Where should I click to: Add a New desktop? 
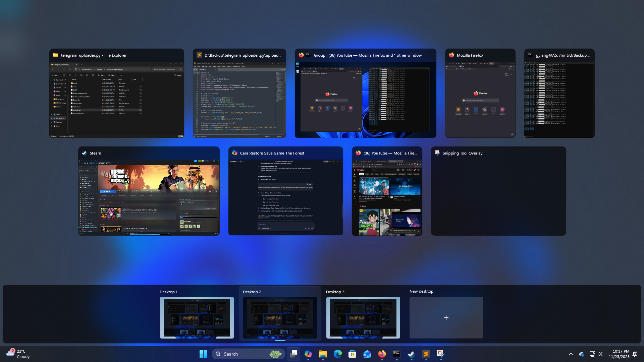tap(446, 317)
